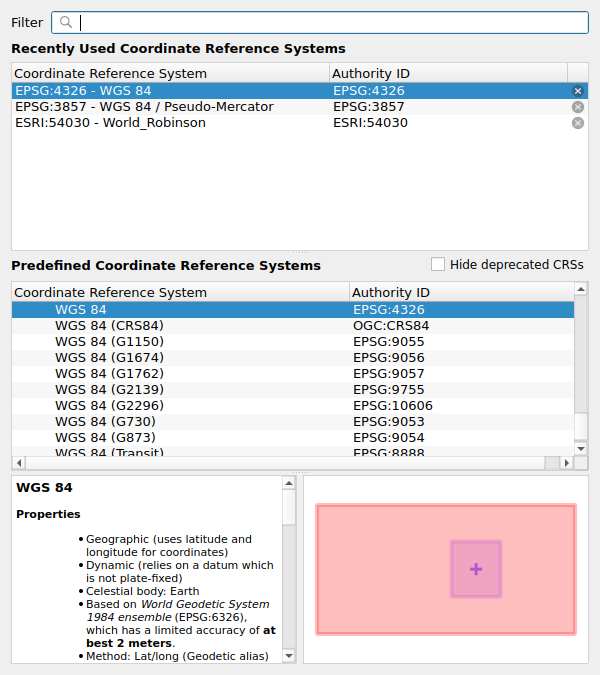Select WGS 84 (G730) row
Viewport: 600px width, 675px height.
[293, 421]
